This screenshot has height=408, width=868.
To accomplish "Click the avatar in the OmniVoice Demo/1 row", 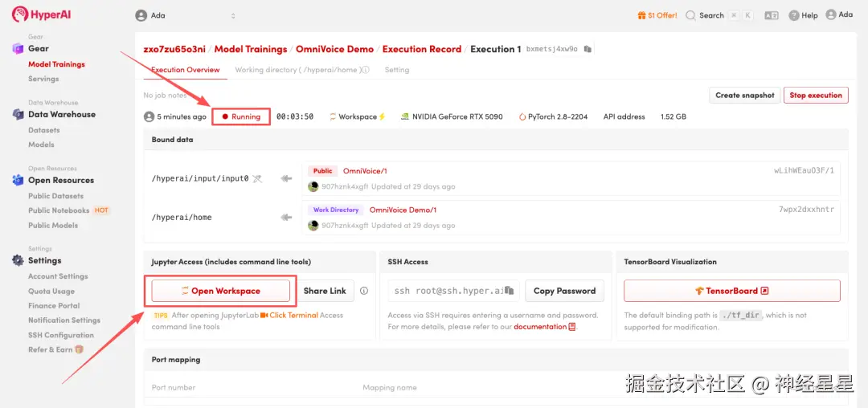I will pyautogui.click(x=313, y=225).
